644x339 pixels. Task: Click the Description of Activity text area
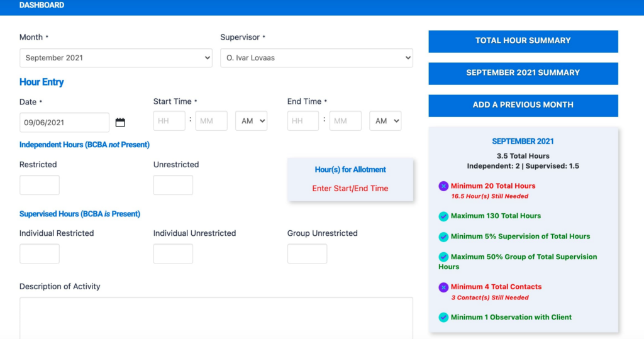(x=216, y=318)
